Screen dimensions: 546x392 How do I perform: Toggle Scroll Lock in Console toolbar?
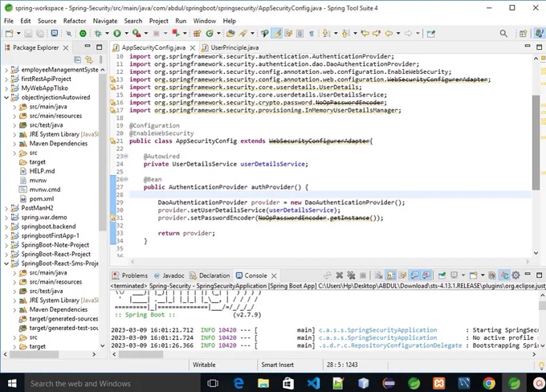[x=391, y=276]
